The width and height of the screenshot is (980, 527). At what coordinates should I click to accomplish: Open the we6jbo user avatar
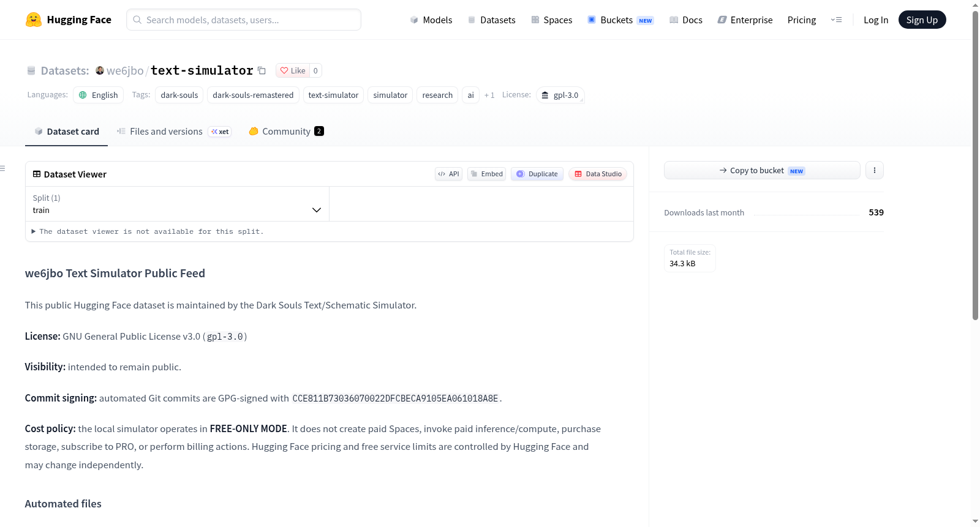coord(100,70)
